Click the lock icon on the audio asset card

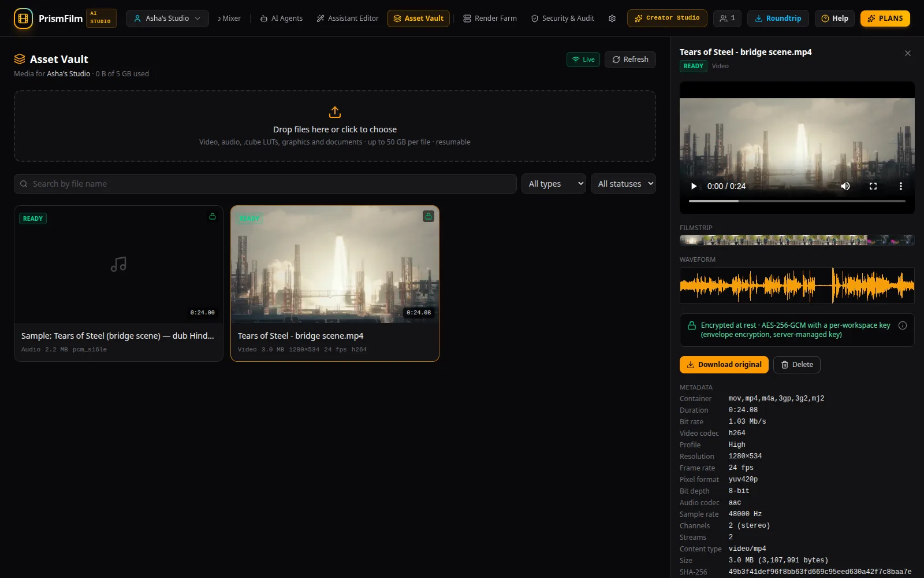pyautogui.click(x=213, y=216)
